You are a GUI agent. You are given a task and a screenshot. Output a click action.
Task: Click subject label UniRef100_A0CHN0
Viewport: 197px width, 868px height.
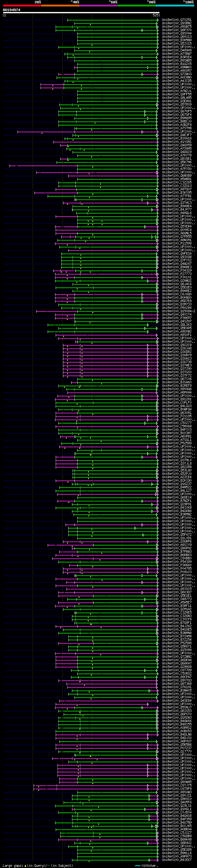176,78
